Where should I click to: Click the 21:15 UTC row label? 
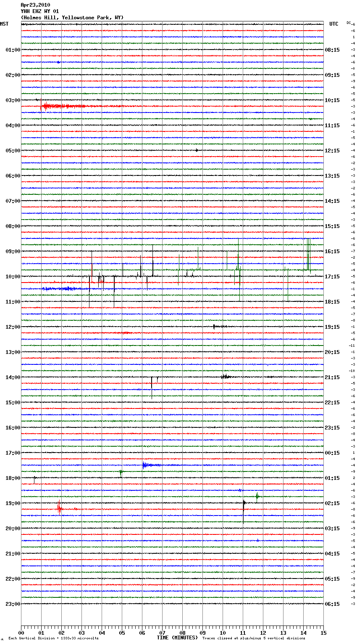(332, 377)
